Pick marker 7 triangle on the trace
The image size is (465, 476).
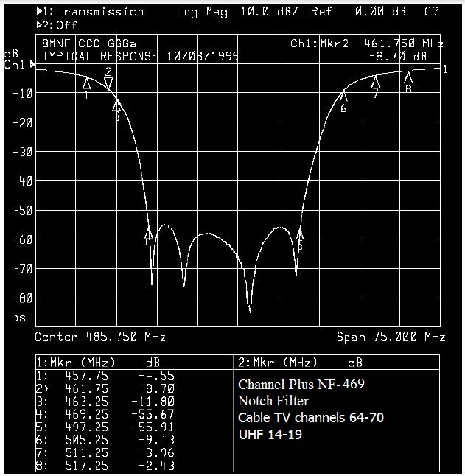pyautogui.click(x=376, y=83)
